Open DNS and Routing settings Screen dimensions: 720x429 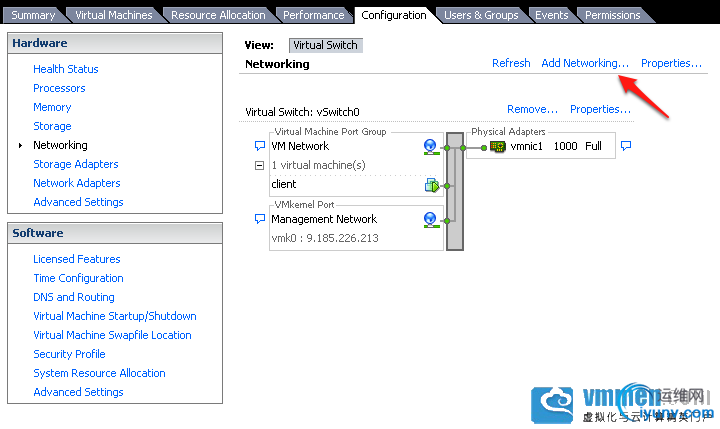[x=74, y=297]
